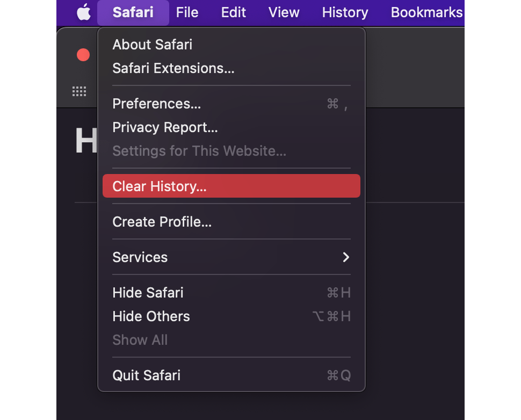View the Privacy Report
This screenshot has width=521, height=420.
click(165, 127)
